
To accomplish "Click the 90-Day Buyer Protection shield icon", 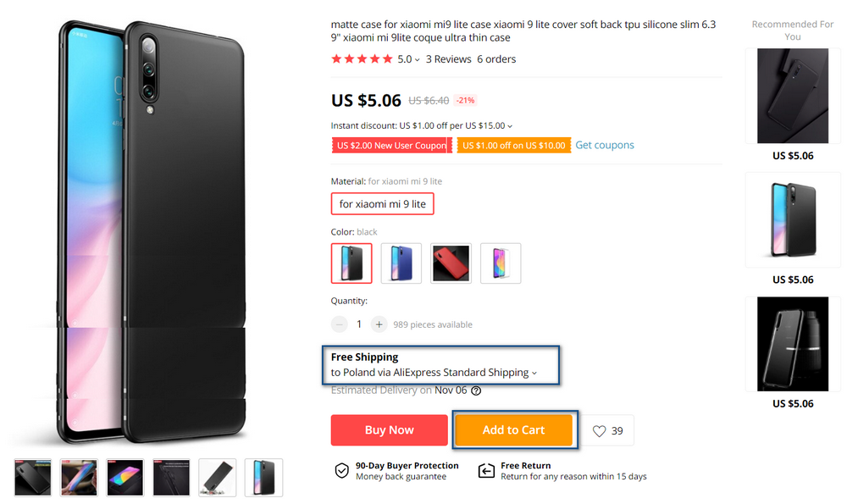I will click(341, 471).
